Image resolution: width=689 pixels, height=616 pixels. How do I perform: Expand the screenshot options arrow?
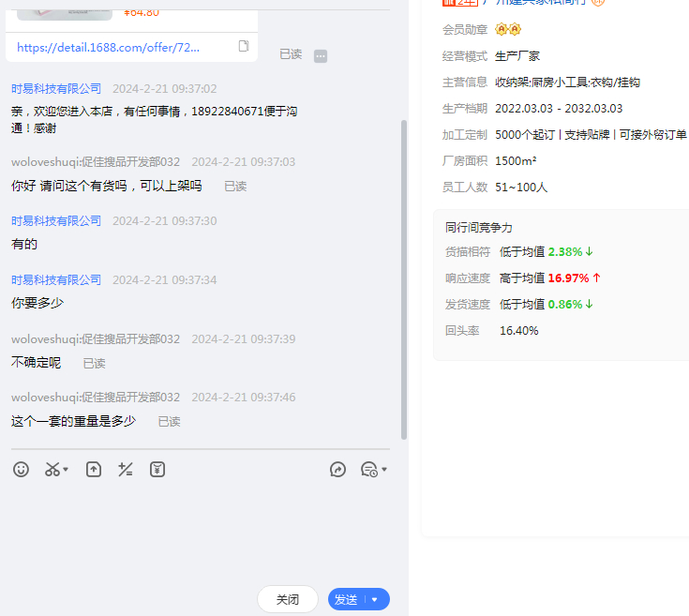(x=66, y=470)
